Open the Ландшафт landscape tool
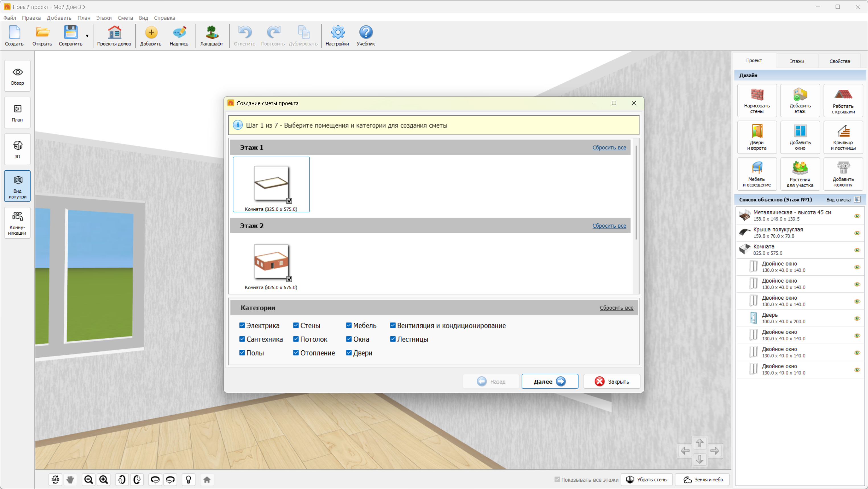This screenshot has width=868, height=489. coord(211,35)
